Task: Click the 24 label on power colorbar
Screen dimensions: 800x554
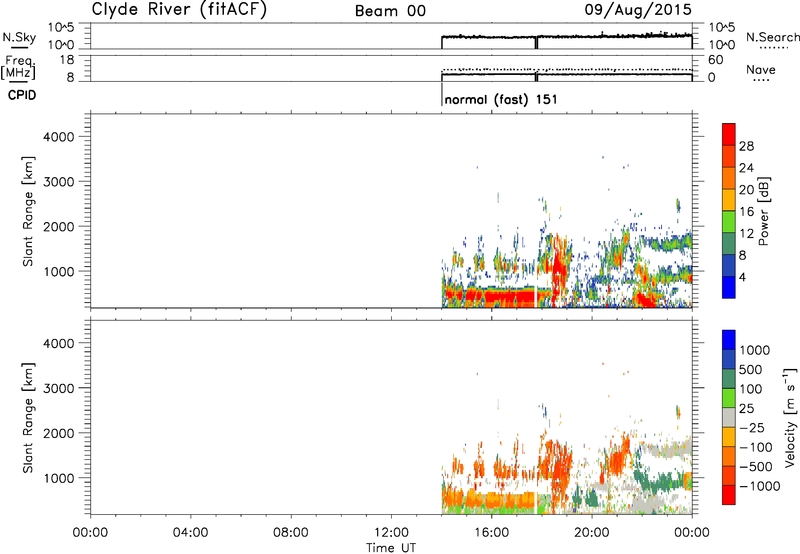Action: click(x=746, y=168)
